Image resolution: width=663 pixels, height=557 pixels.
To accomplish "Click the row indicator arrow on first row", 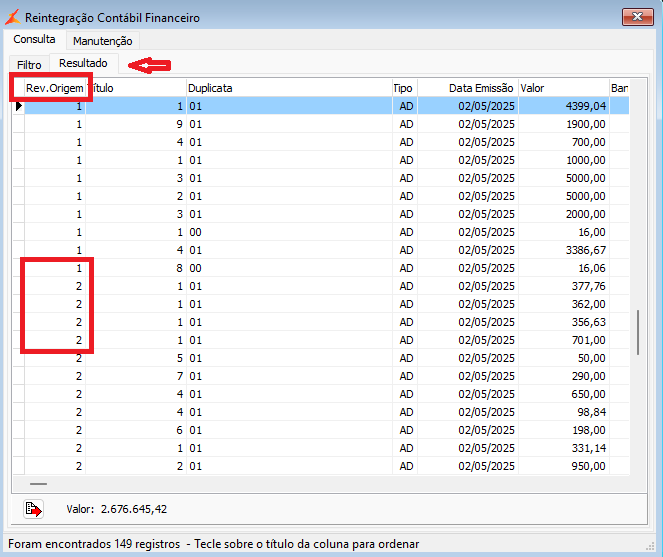I will click(19, 106).
